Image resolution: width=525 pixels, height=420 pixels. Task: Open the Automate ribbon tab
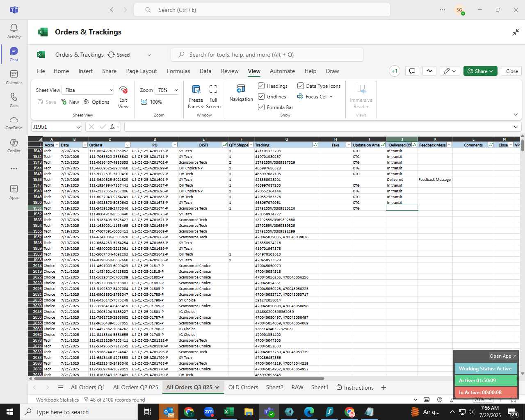coord(282,71)
